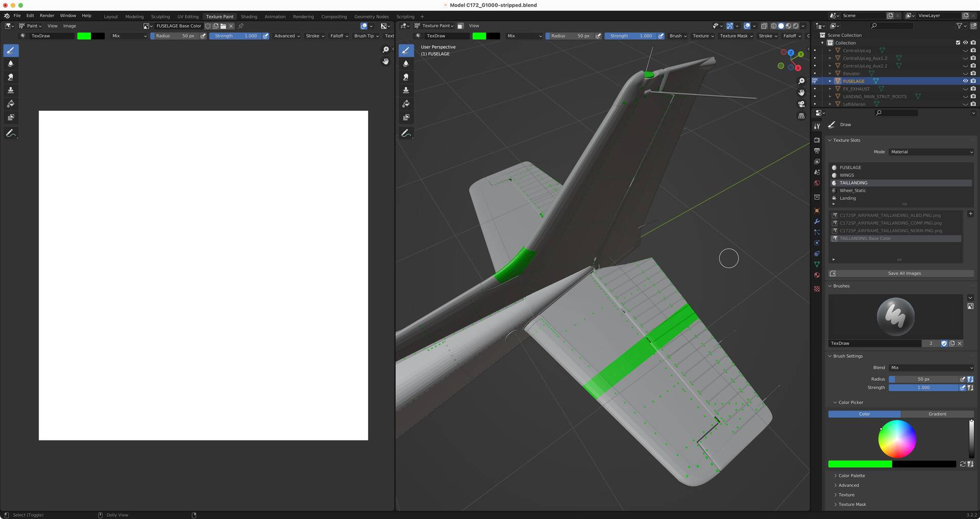
Task: Select the Clone brush tool
Action: (x=11, y=90)
